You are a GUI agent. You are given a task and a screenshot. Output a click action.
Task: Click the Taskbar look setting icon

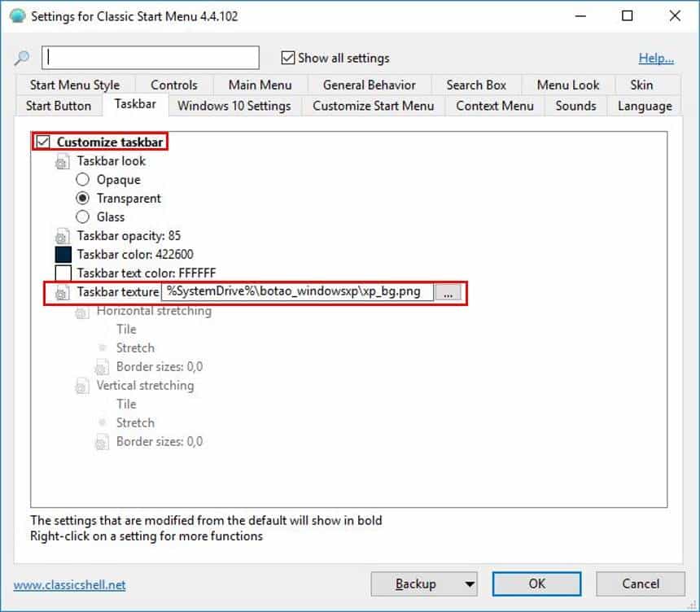62,162
